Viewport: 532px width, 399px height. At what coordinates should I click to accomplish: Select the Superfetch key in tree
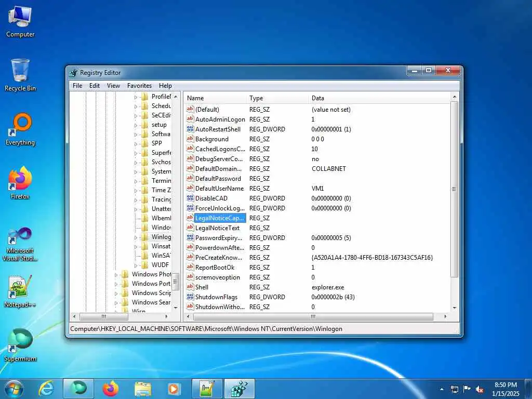[161, 153]
